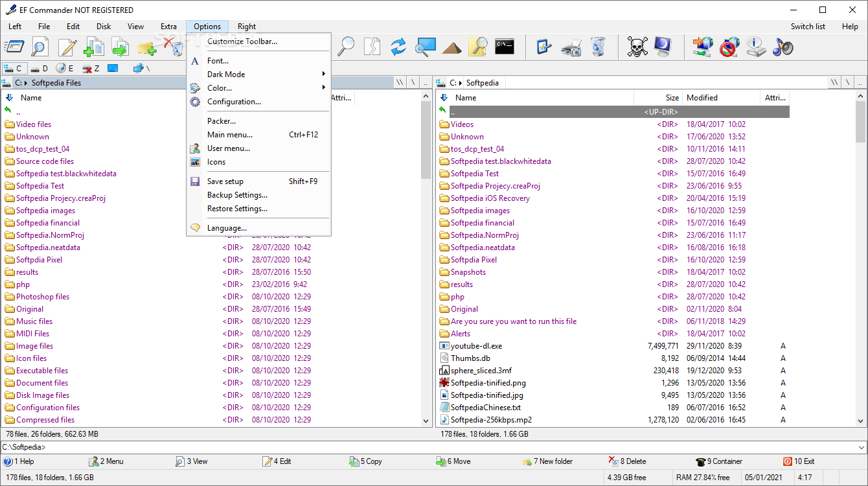The width and height of the screenshot is (868, 486).
Task: Click the blue synchronize arrows icon
Action: (398, 47)
